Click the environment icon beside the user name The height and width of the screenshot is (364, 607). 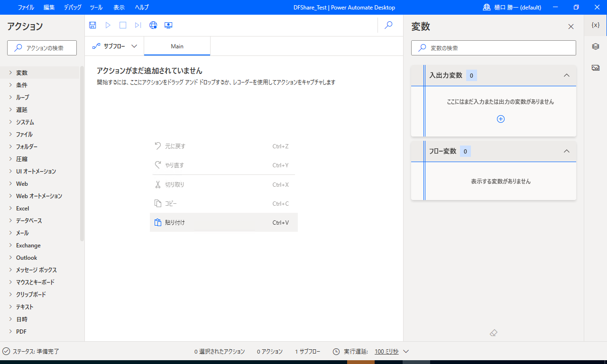coord(487,7)
